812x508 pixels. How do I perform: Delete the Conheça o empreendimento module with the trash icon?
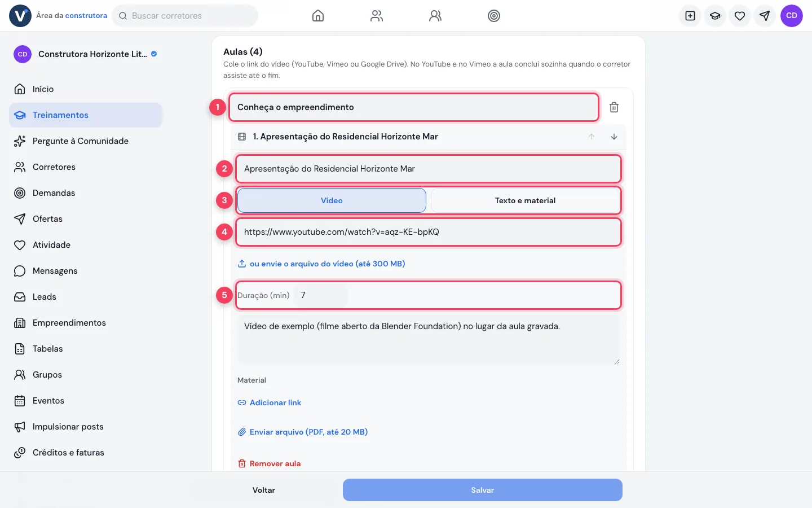[614, 107]
